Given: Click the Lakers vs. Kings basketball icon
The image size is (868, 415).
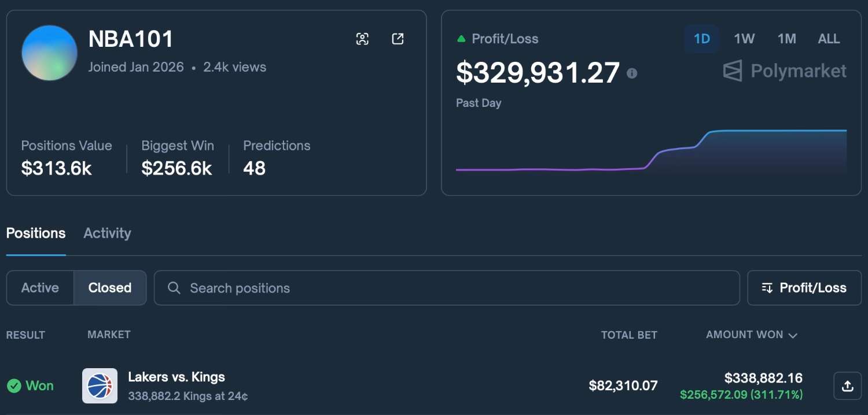Looking at the screenshot, I should point(100,386).
